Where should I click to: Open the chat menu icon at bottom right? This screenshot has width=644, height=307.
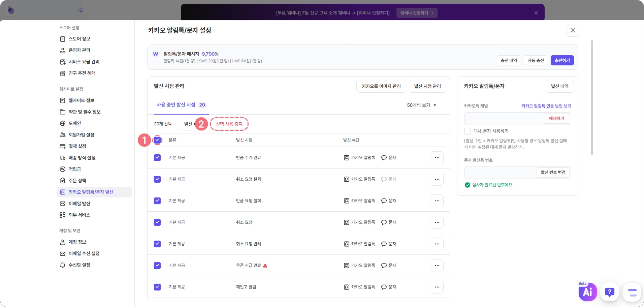point(632,292)
